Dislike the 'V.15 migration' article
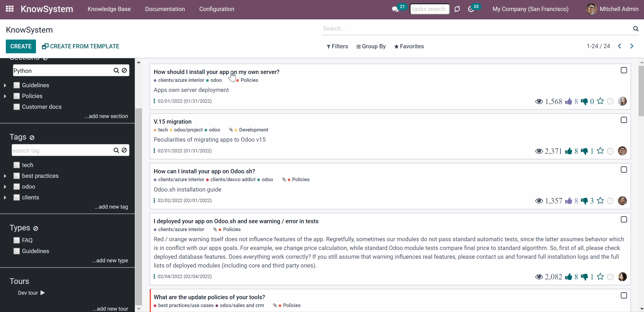Viewport: 644px width, 312px height. (584, 151)
